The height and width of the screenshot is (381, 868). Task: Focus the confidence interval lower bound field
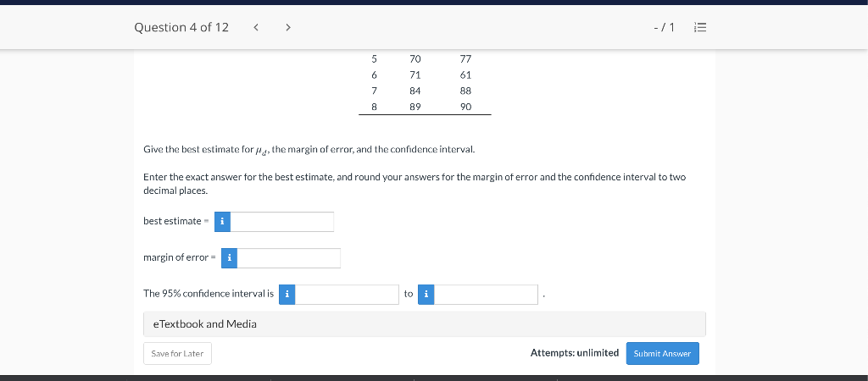point(347,295)
